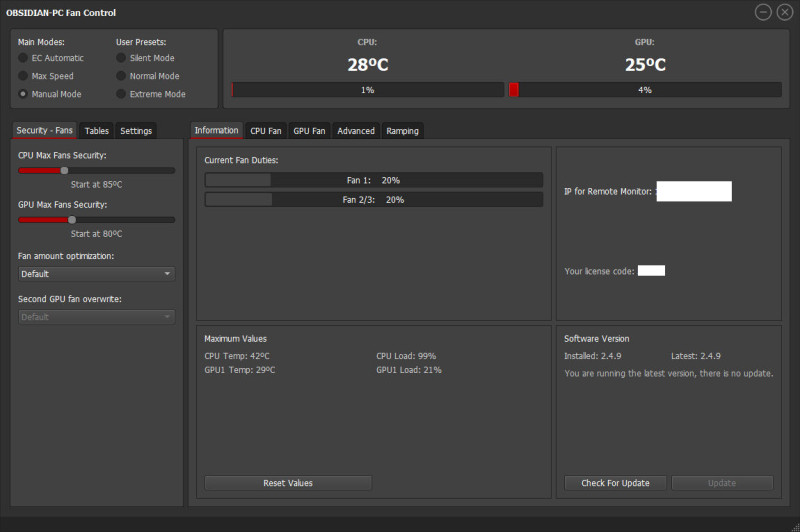The image size is (800, 532).
Task: Choose Extreme Mode user preset
Action: [x=151, y=94]
